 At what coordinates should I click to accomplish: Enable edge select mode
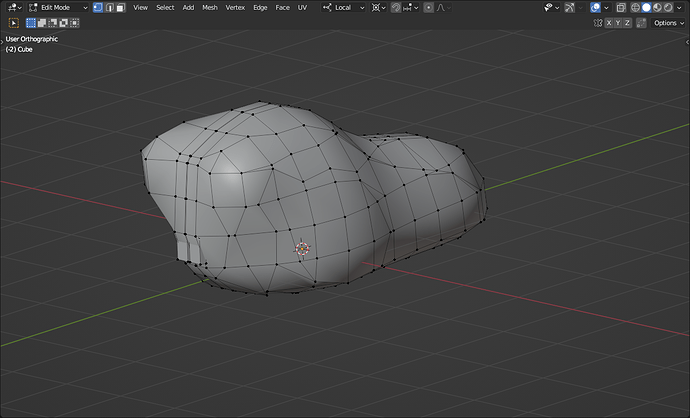point(109,7)
